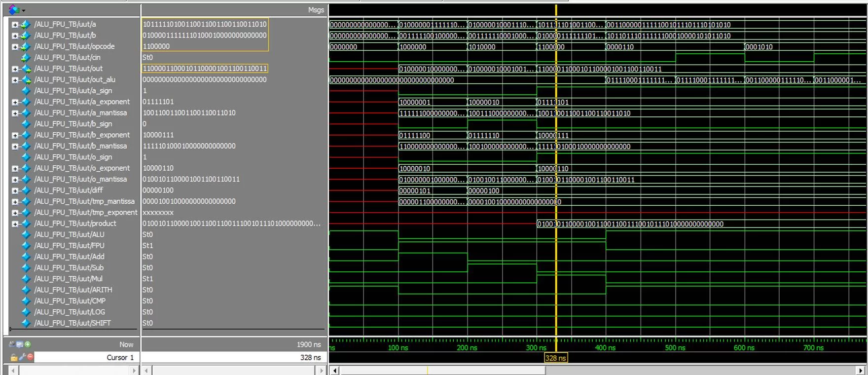868x375 pixels.
Task: Open cursor properties with the wrench icon
Action: (22, 357)
